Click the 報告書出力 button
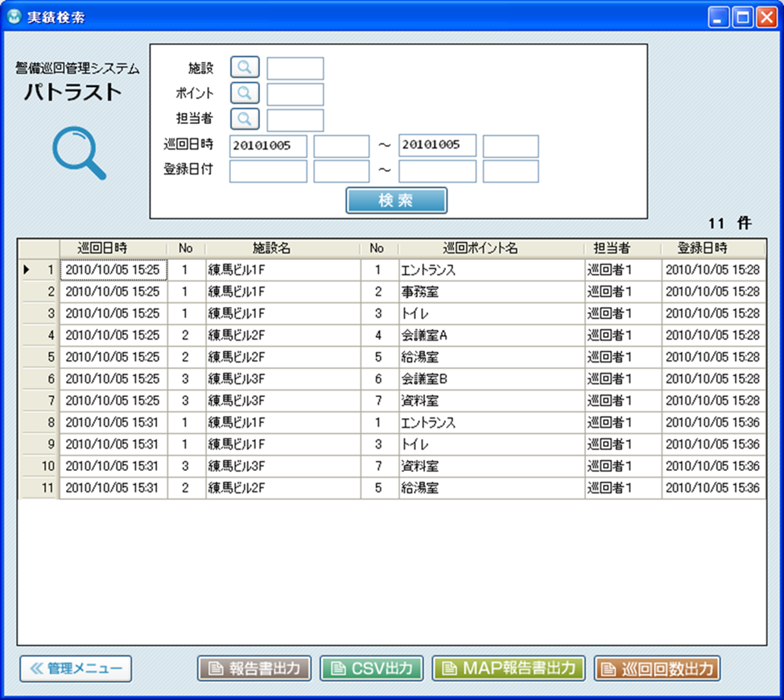The image size is (784, 700). pos(254,668)
